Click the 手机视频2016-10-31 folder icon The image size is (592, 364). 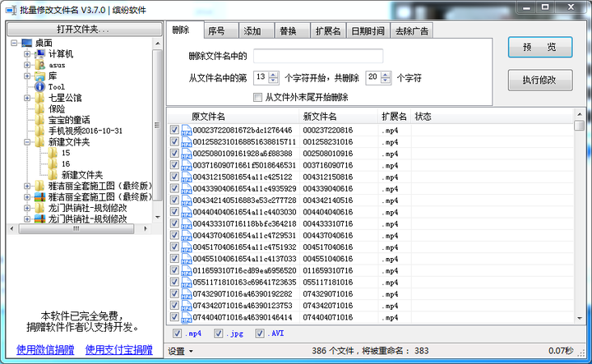(40, 131)
